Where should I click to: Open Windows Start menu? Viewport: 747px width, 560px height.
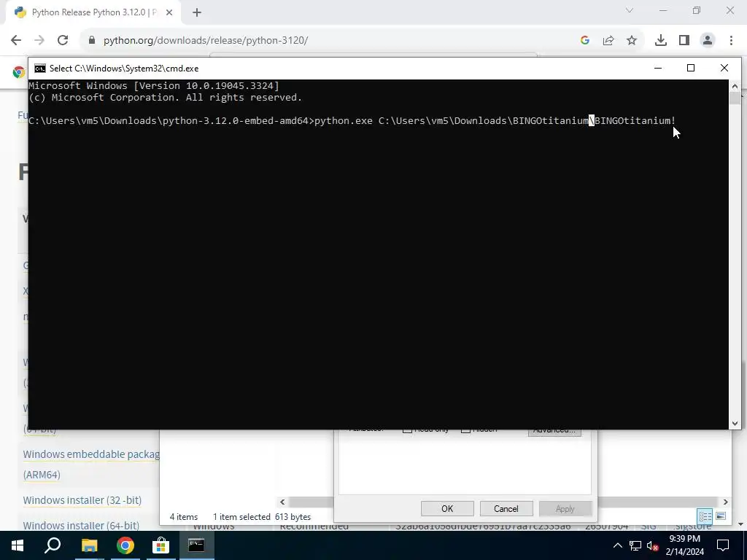[18, 545]
